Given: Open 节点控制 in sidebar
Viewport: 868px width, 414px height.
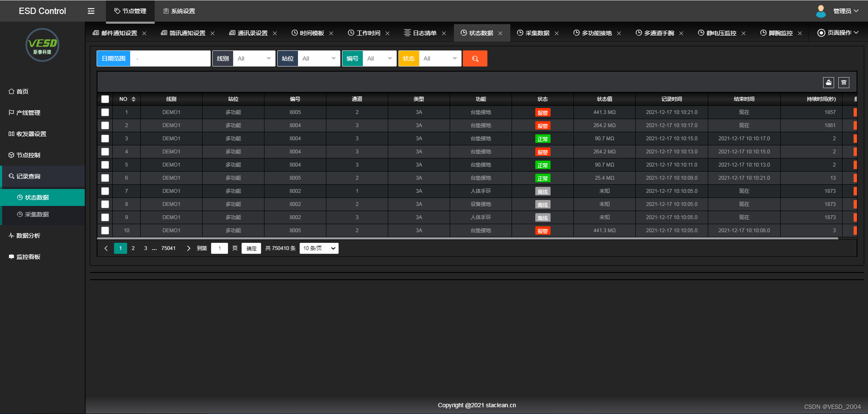Looking at the screenshot, I should 42,155.
